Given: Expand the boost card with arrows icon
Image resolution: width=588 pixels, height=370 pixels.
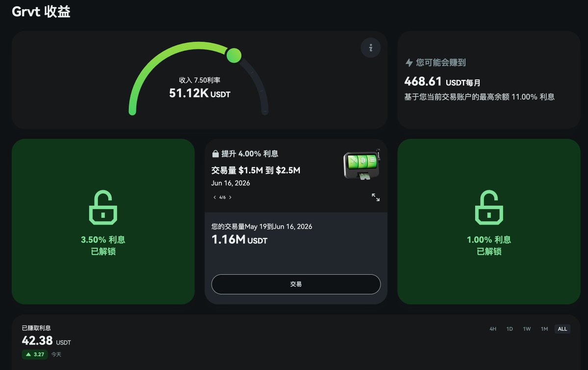Looking at the screenshot, I should click(375, 197).
